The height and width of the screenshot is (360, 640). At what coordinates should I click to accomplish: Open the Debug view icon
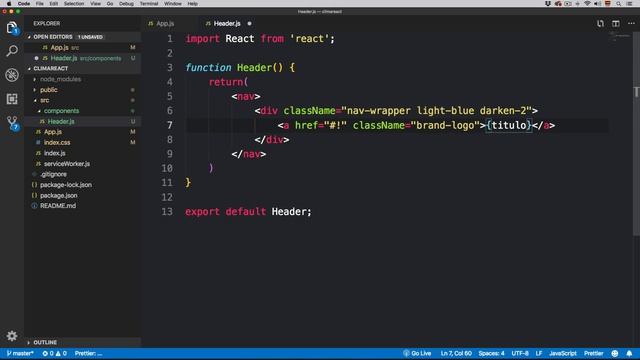tap(12, 75)
